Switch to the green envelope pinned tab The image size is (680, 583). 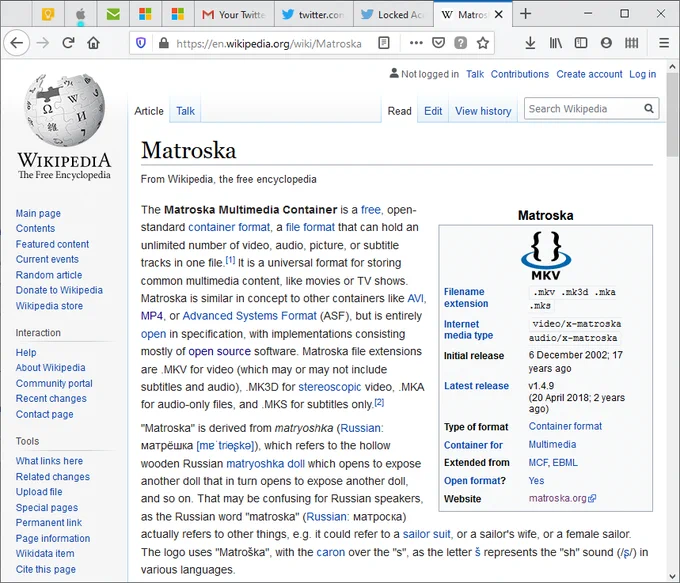pyautogui.click(x=113, y=14)
